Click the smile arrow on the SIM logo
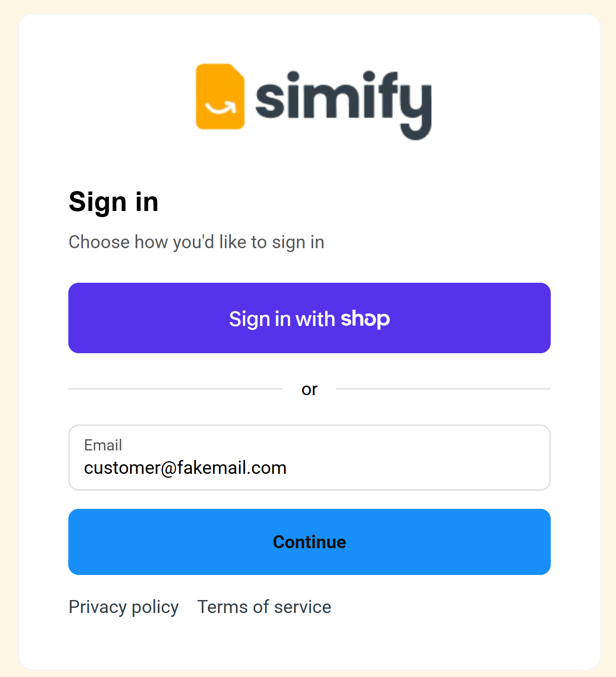616x677 pixels. 220,108
